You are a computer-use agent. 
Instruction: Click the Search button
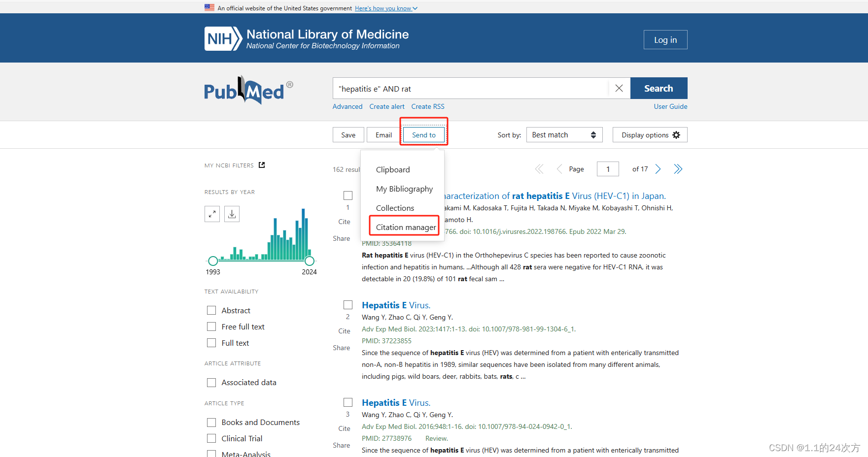click(659, 88)
